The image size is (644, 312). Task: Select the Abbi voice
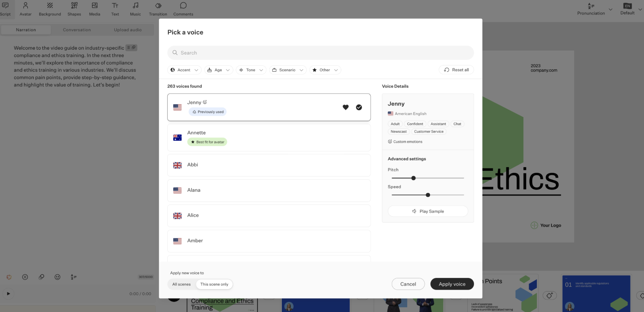coord(269,165)
